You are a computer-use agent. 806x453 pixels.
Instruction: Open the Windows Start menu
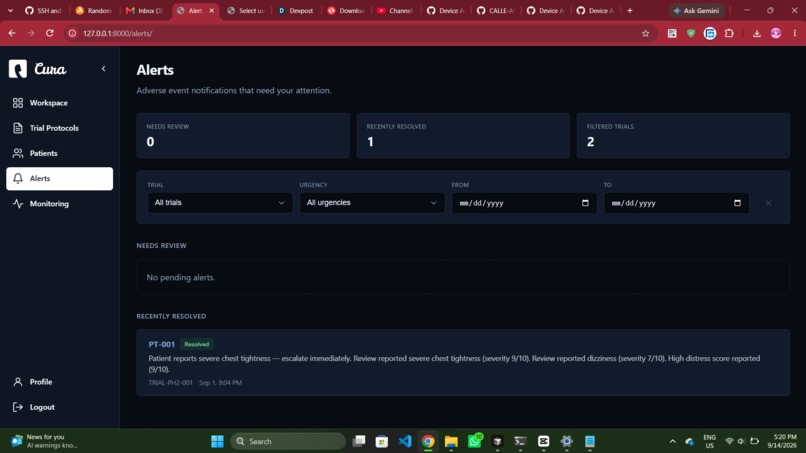tap(217, 441)
